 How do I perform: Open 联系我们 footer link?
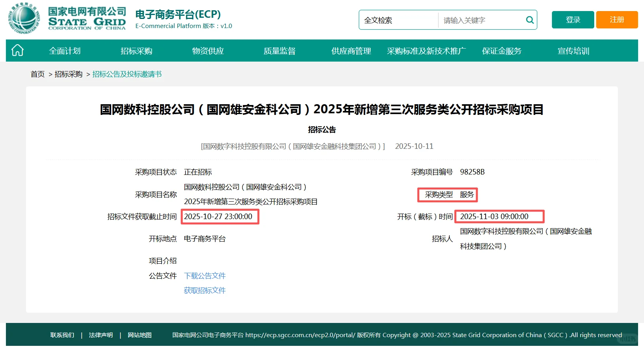click(x=62, y=335)
